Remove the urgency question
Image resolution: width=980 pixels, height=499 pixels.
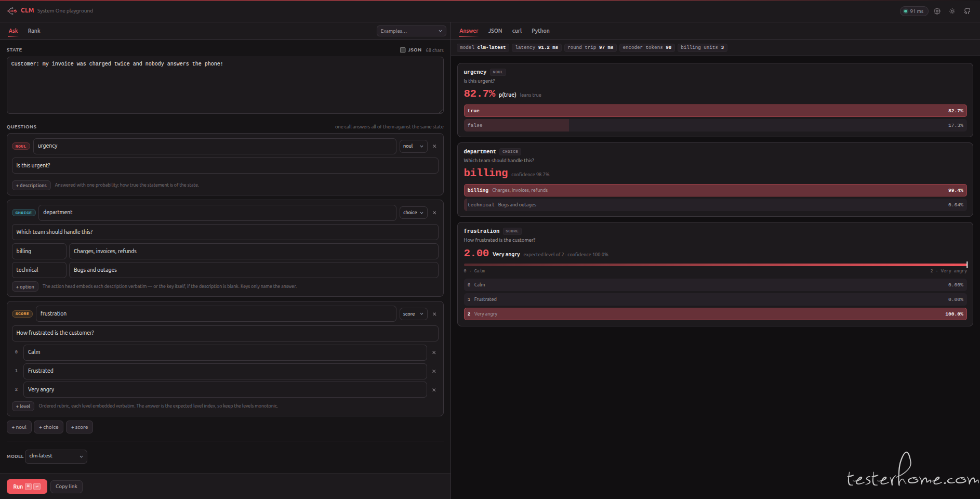click(x=434, y=146)
